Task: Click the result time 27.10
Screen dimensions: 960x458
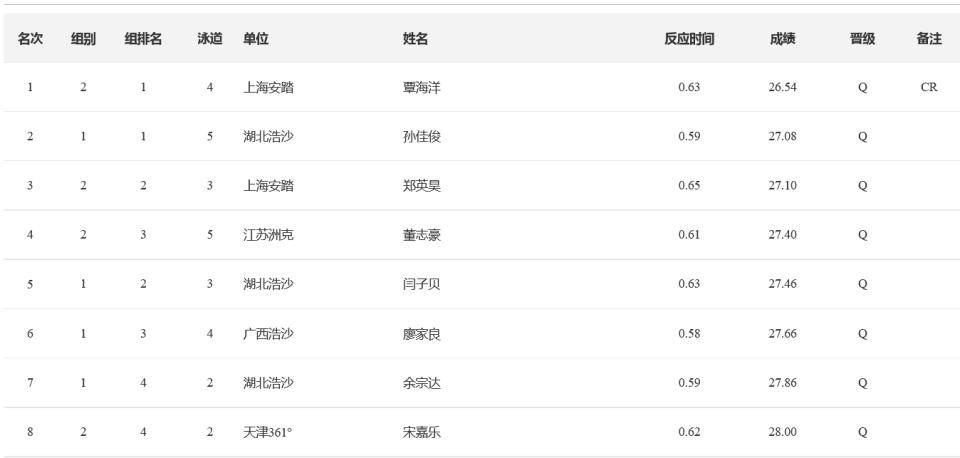Action: (x=783, y=186)
